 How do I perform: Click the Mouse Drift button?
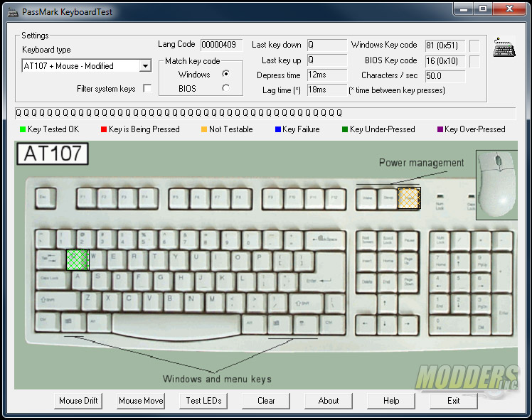[78, 401]
